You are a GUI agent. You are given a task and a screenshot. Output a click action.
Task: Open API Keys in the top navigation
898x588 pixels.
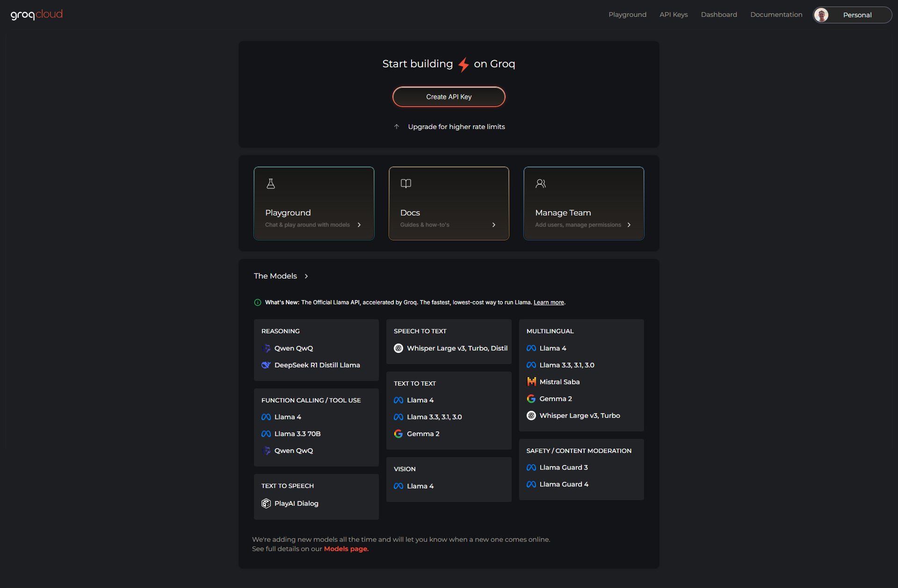[673, 14]
